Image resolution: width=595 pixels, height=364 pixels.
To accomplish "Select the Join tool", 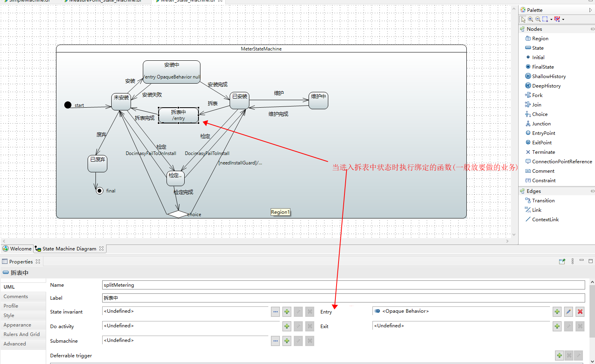I will 533,105.
